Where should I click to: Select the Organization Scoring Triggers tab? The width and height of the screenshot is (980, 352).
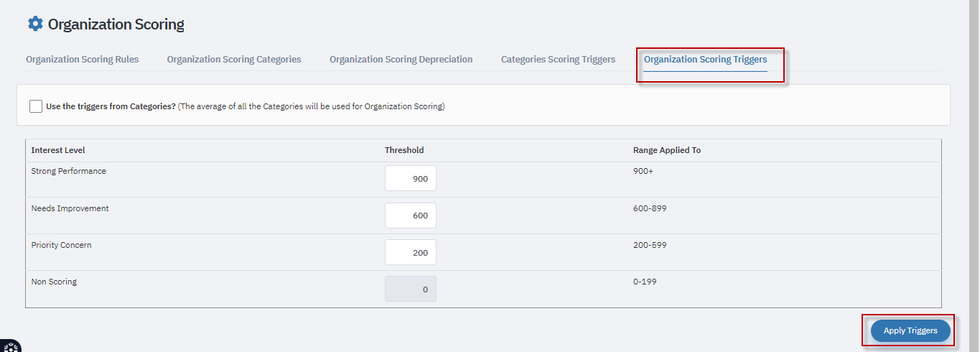coord(705,60)
